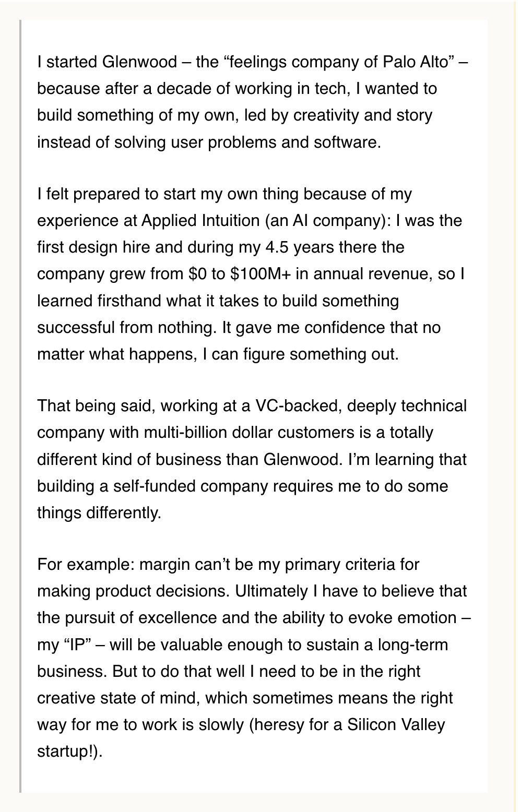The width and height of the screenshot is (520, 812).
Task: Click the words "Silicon Valley"
Action: click(x=396, y=725)
